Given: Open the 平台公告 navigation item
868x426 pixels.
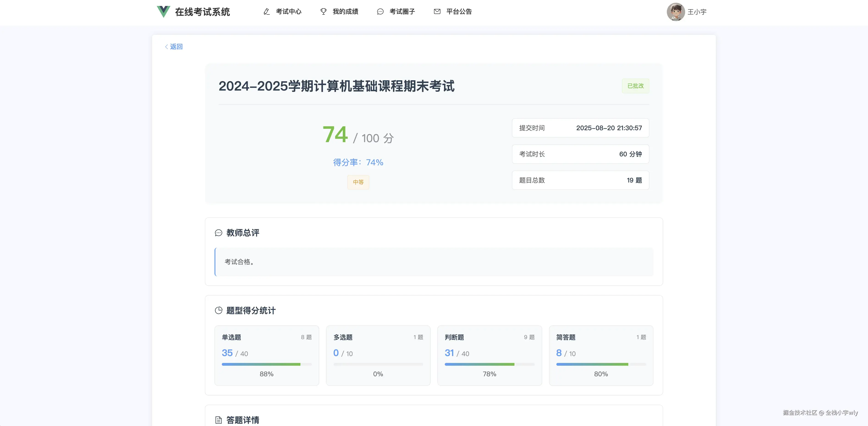Looking at the screenshot, I should 459,11.
